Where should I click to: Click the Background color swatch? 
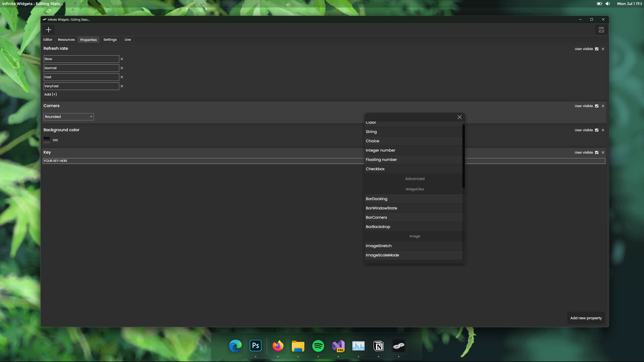[x=47, y=140]
